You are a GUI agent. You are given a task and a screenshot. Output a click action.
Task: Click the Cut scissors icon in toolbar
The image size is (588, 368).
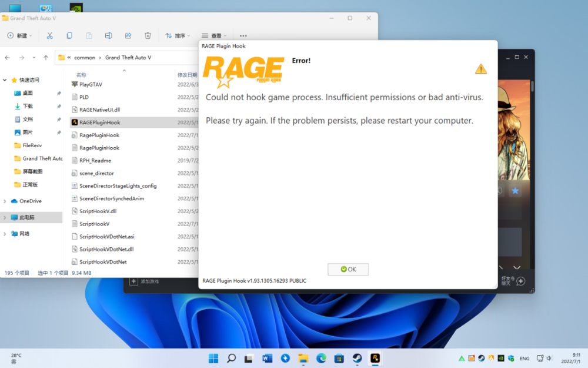[50, 36]
